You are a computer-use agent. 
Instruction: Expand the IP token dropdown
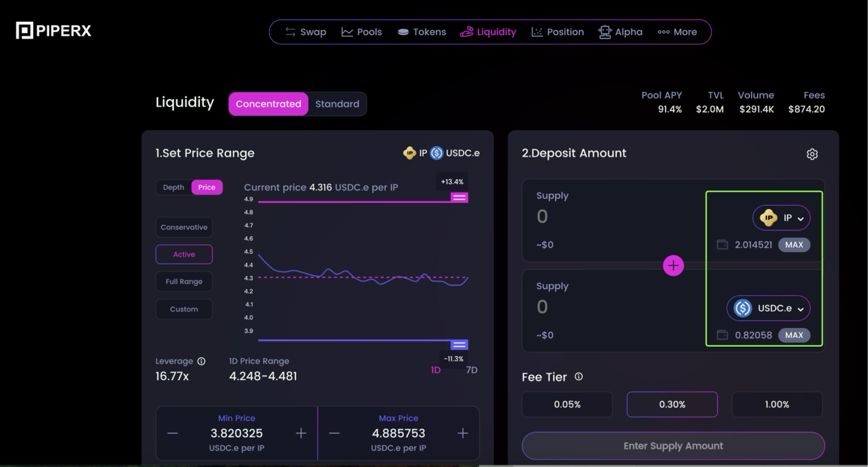781,218
